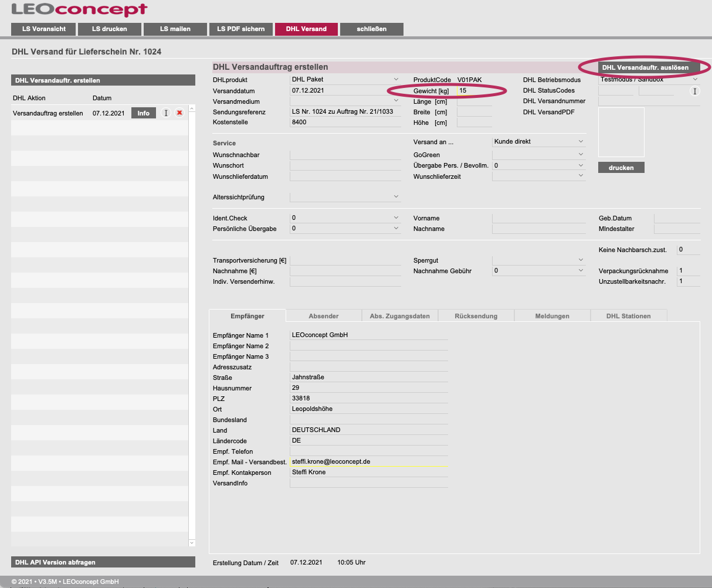This screenshot has width=712, height=588.
Task: Click the Länge [cm] field
Action: (474, 101)
